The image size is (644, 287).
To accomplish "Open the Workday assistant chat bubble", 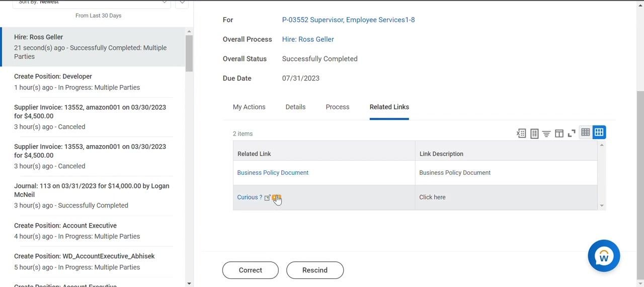I will tap(604, 256).
